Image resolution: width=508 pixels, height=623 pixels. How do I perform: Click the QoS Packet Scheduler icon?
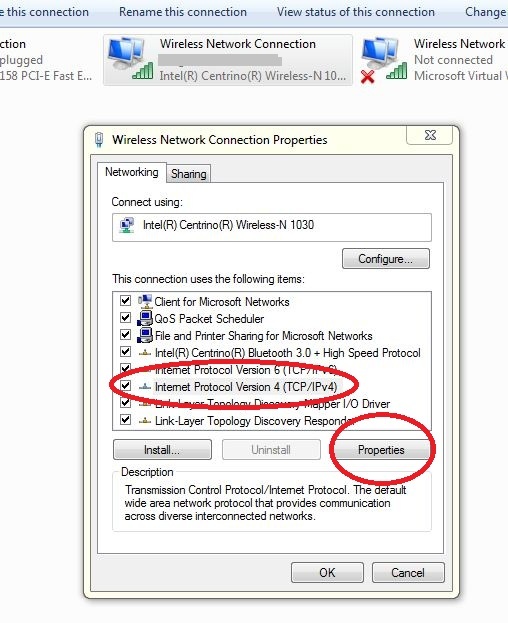click(x=145, y=319)
